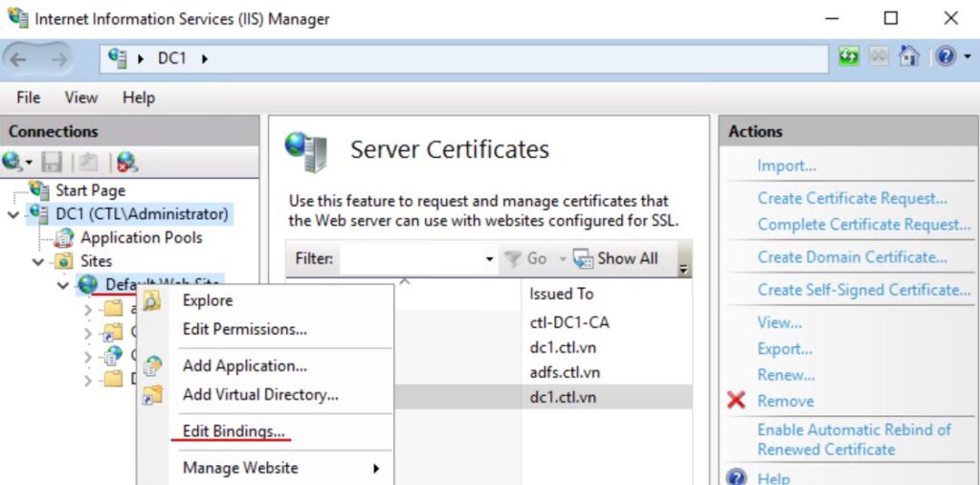Screen dimensions: 980x485
Task: Select Add Application... in context menu
Action: [244, 365]
